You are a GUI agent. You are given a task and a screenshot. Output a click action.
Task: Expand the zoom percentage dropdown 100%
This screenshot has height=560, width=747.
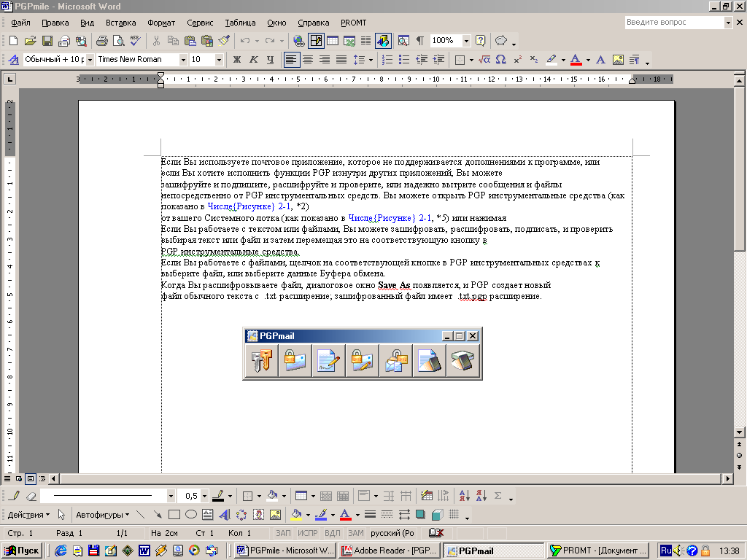tap(467, 41)
